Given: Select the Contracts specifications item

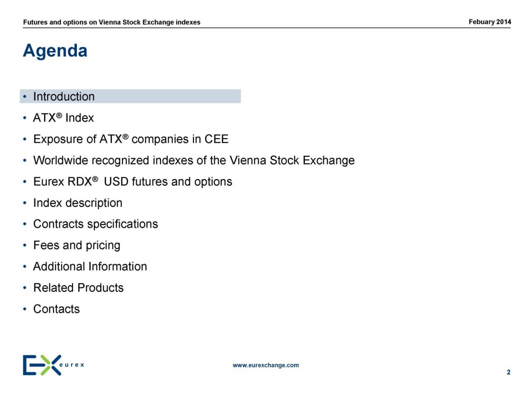Looking at the screenshot, I should [x=95, y=224].
